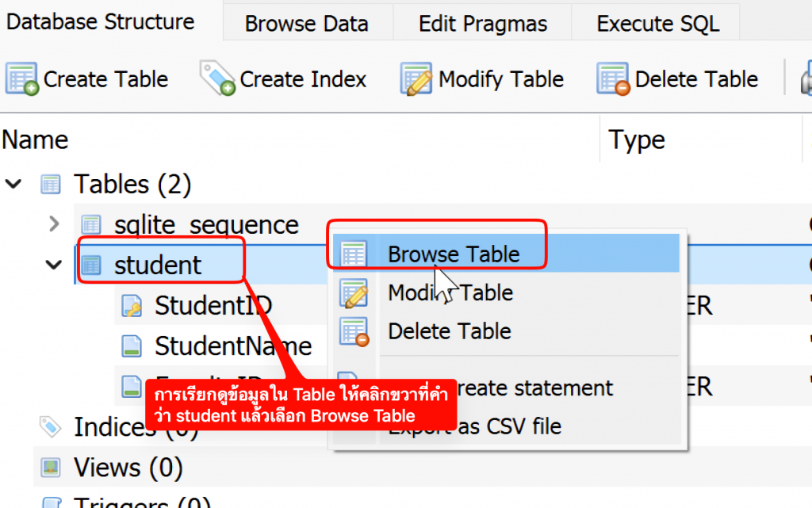Viewport: 812px width, 508px height.
Task: Select the StudentName field row
Action: pos(233,346)
